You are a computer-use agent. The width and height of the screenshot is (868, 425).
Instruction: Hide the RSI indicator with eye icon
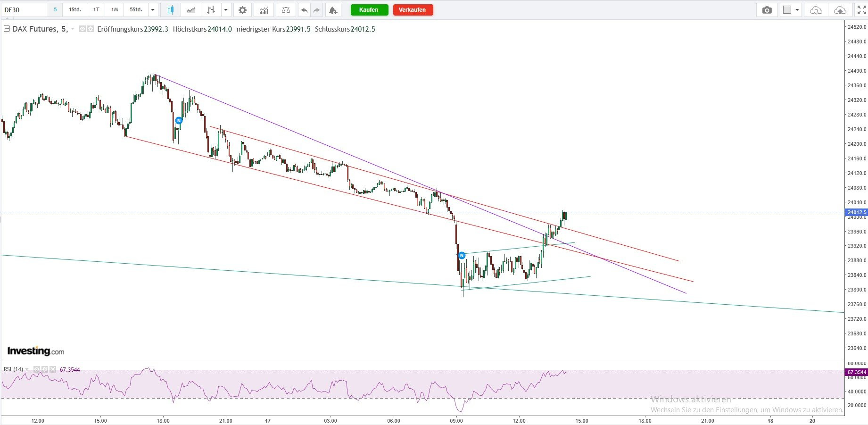36,369
